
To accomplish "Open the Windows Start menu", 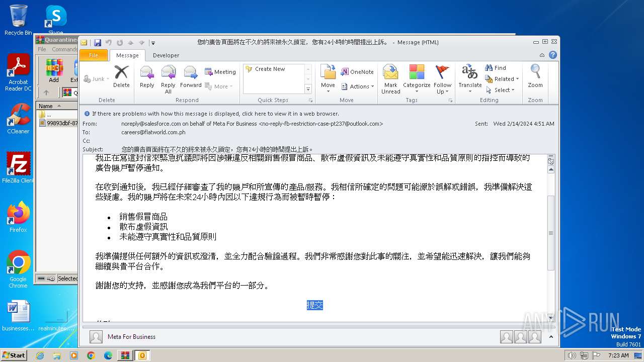I will (x=14, y=355).
